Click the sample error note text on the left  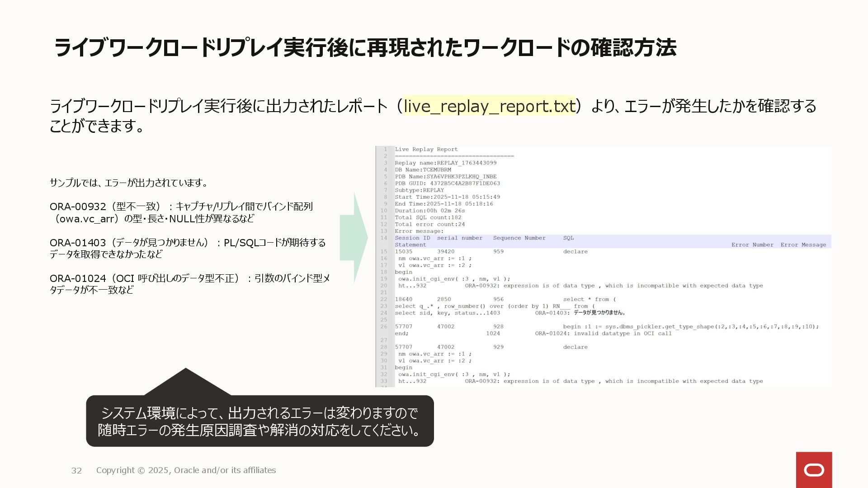coord(129,183)
